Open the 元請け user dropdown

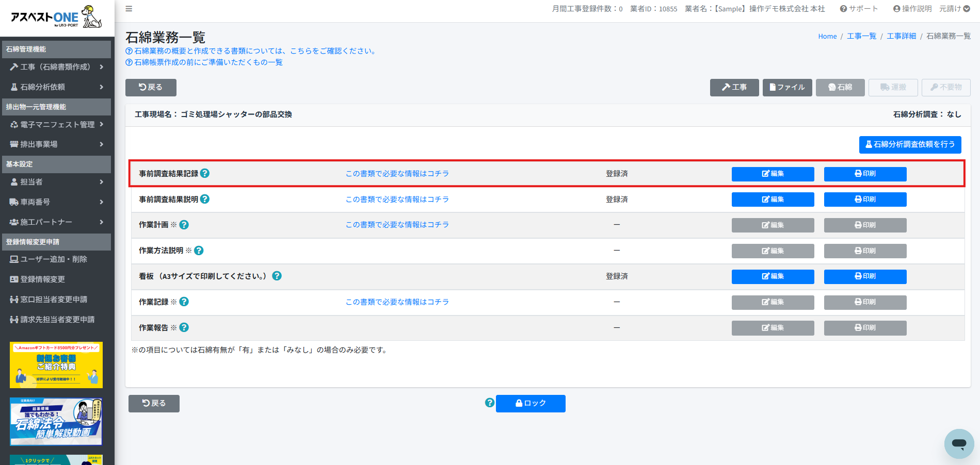tap(954, 9)
